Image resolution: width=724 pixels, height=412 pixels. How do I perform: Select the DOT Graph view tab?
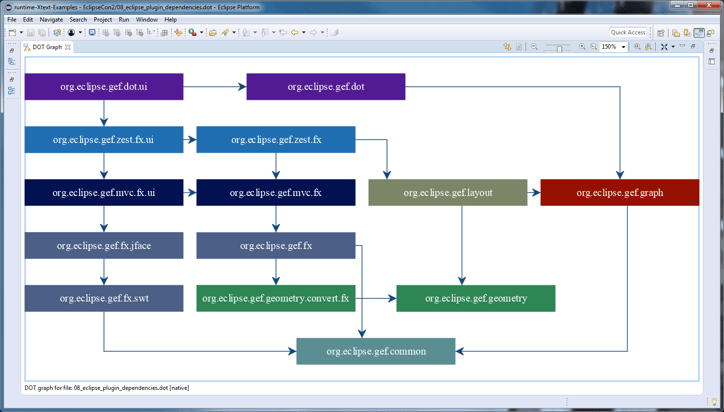tap(47, 47)
